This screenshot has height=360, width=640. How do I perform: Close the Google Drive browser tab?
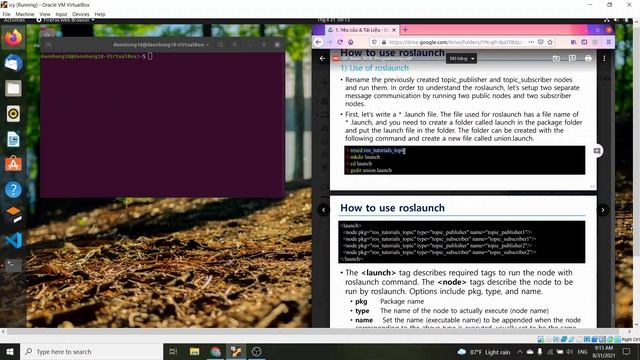pos(394,30)
